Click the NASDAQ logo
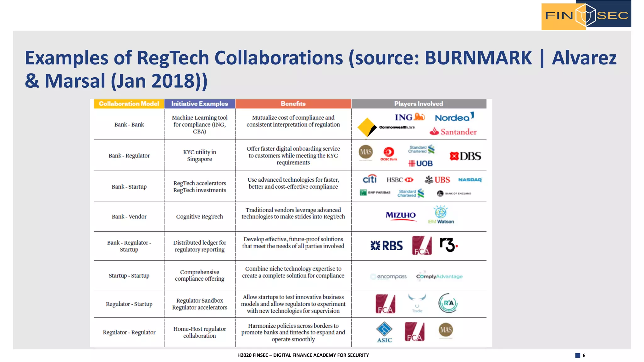The image size is (644, 362). click(x=470, y=180)
